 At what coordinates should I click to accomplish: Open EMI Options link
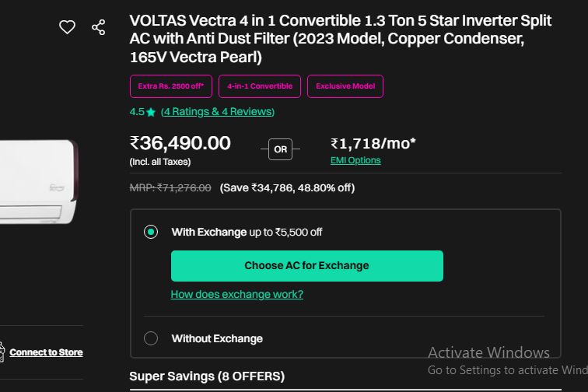coord(355,160)
